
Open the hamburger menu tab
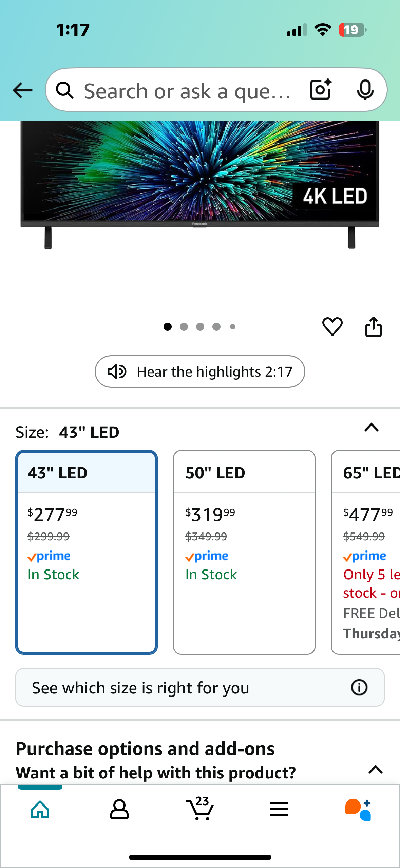coord(279,810)
